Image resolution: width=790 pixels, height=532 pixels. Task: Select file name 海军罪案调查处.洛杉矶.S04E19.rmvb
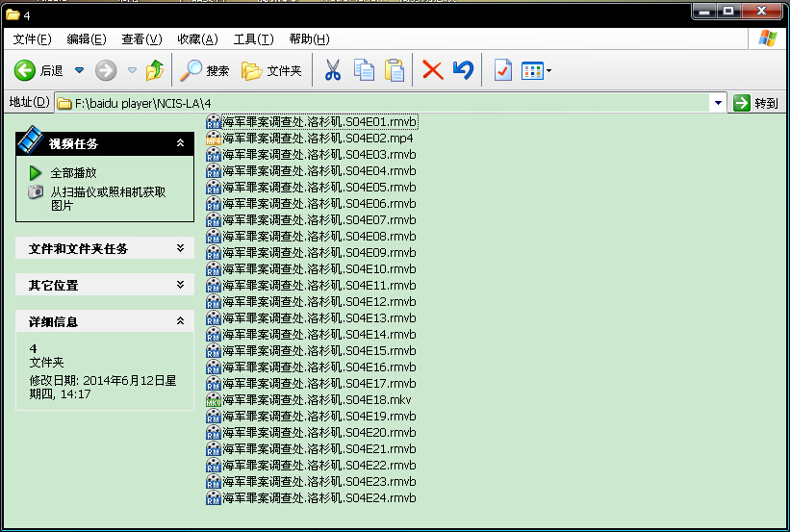(x=319, y=417)
